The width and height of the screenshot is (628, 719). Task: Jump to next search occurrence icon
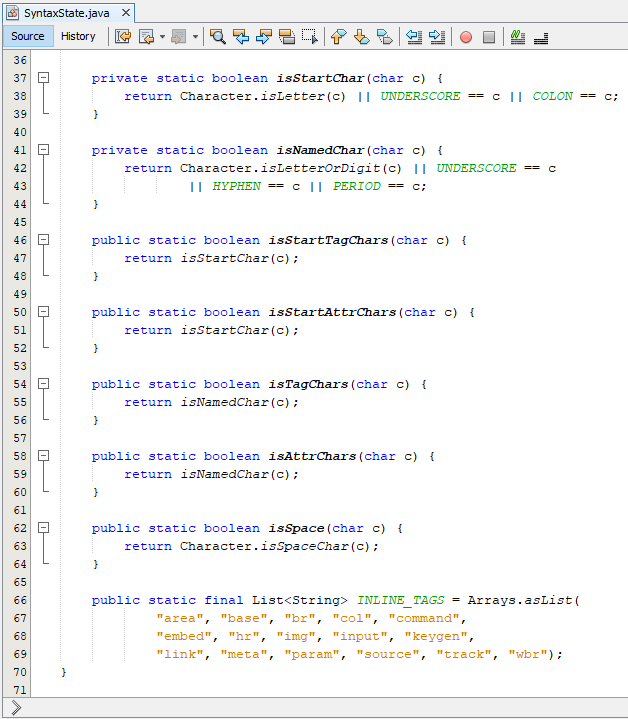click(264, 36)
